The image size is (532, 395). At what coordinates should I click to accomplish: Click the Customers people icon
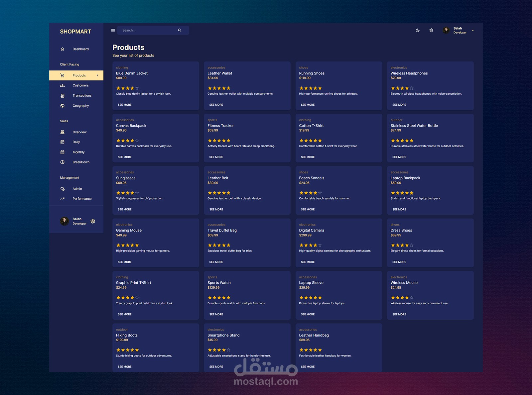click(x=63, y=85)
